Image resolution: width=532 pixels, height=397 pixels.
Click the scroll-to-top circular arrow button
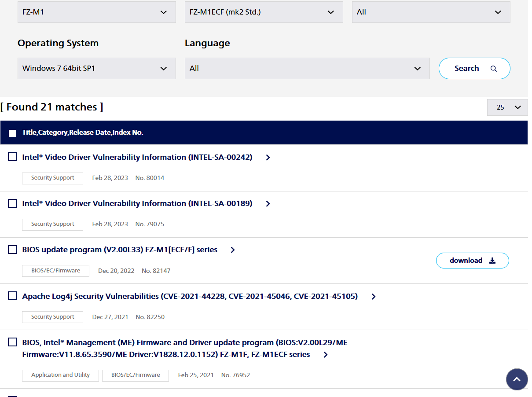[x=517, y=379]
